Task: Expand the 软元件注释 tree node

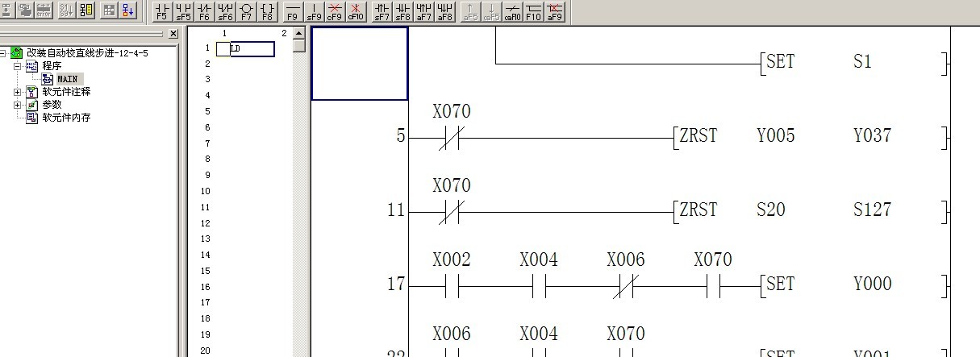Action: point(18,92)
